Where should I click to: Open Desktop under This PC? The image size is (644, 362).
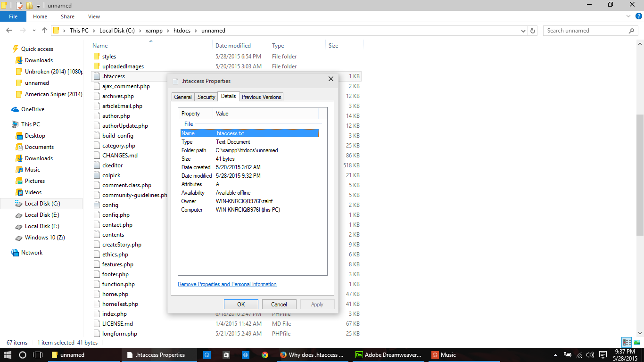[35, 136]
